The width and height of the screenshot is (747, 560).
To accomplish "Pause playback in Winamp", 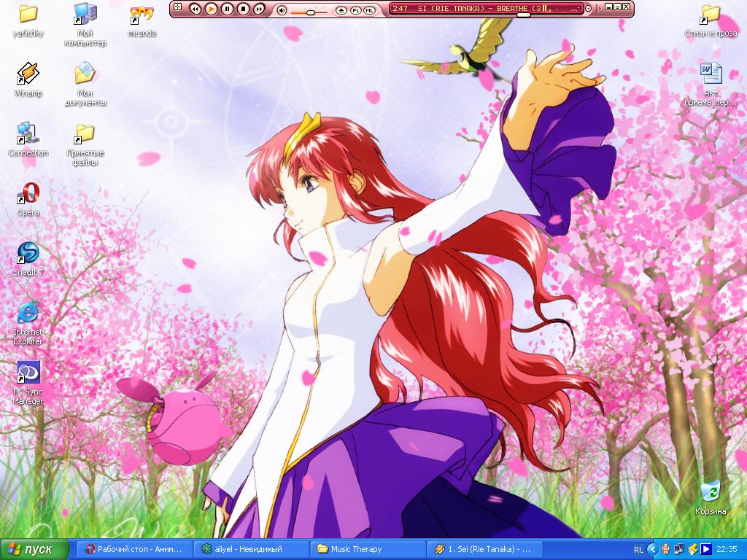I will click(228, 9).
